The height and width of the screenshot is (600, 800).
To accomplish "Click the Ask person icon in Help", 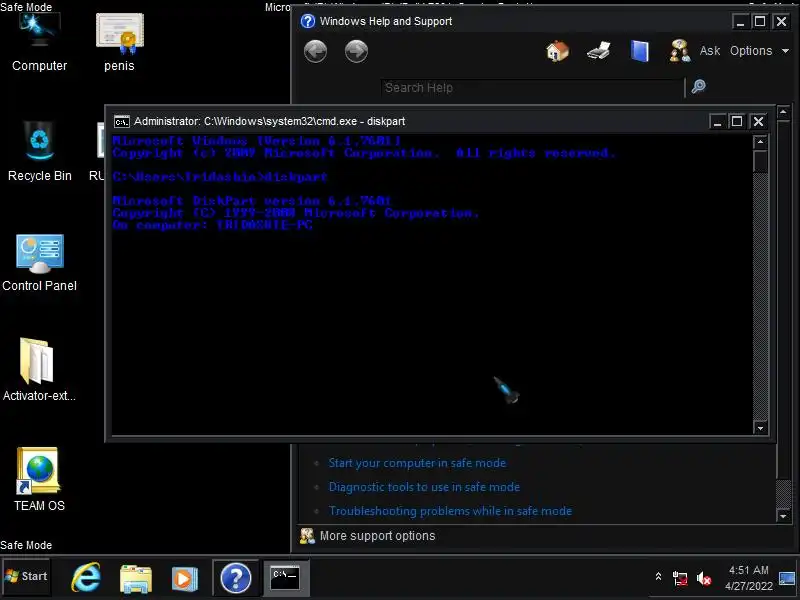I will tap(680, 51).
